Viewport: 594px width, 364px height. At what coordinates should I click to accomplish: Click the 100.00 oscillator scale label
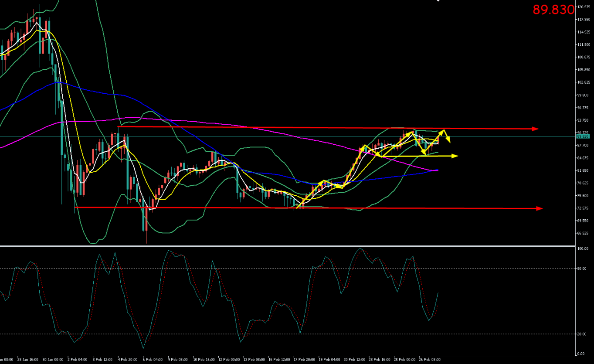[583, 249]
